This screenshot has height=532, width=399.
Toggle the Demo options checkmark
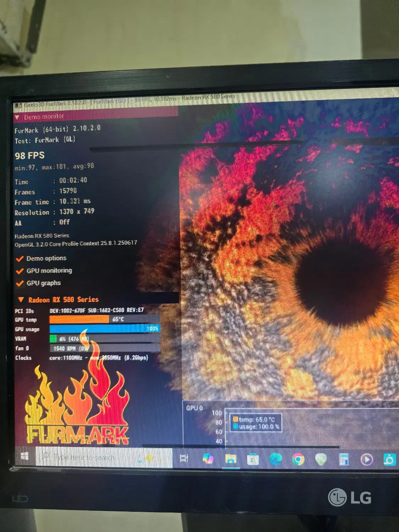pyautogui.click(x=20, y=258)
